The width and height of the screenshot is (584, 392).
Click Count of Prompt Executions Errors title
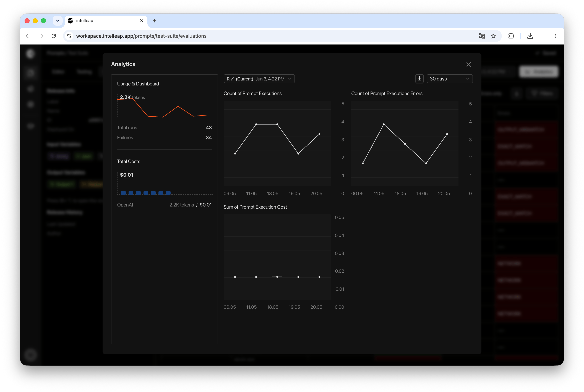tap(387, 93)
